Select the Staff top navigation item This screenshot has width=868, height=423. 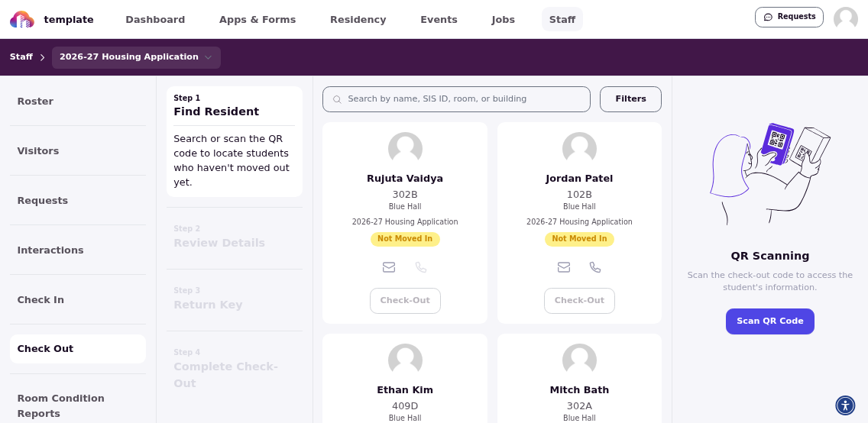(562, 19)
